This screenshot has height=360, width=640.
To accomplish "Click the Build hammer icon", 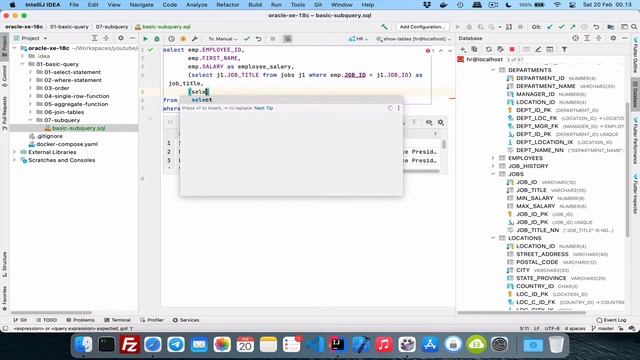I will [x=384, y=27].
